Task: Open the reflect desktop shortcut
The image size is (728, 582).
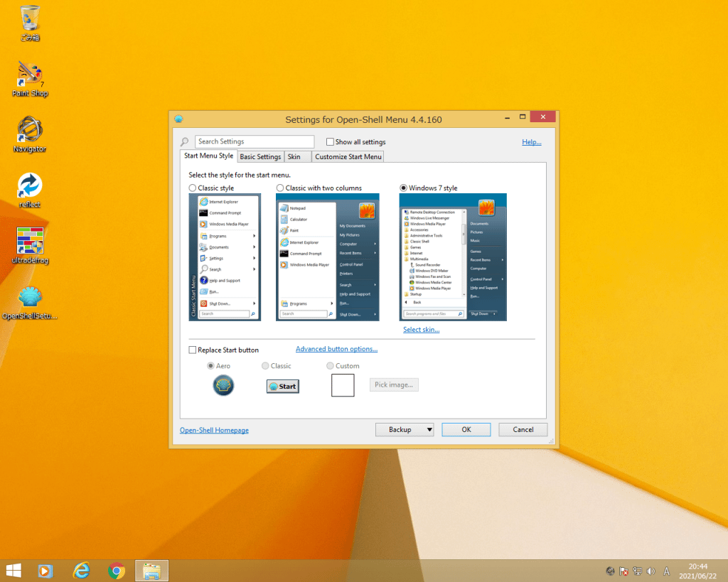Action: click(x=30, y=190)
